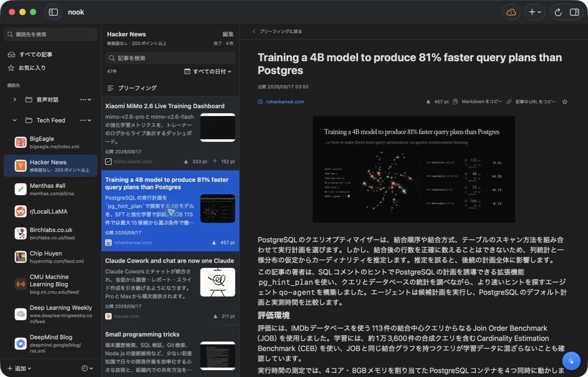Click ブリーフィングに戻る back link
The height and width of the screenshot is (377, 588).
277,31
